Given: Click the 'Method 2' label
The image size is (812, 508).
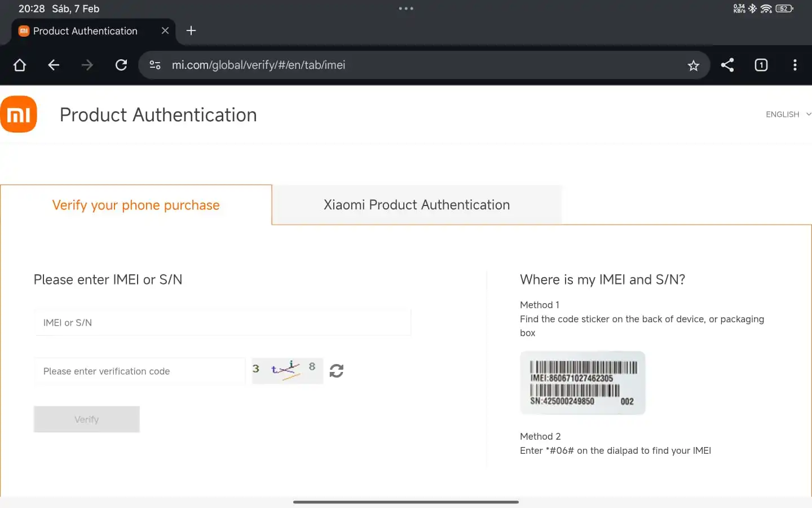Looking at the screenshot, I should coord(540,436).
